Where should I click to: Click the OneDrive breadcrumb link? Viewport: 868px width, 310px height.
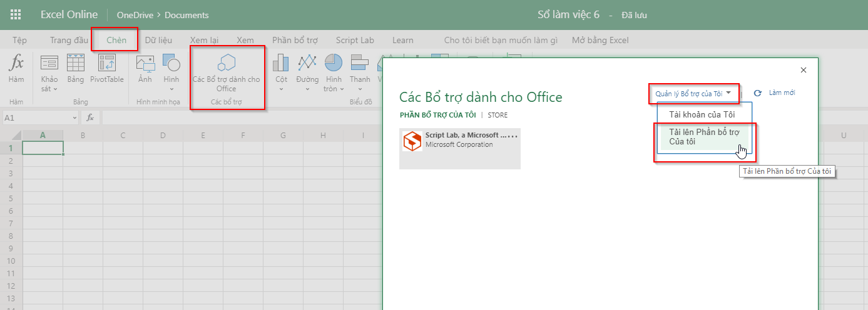coord(135,15)
